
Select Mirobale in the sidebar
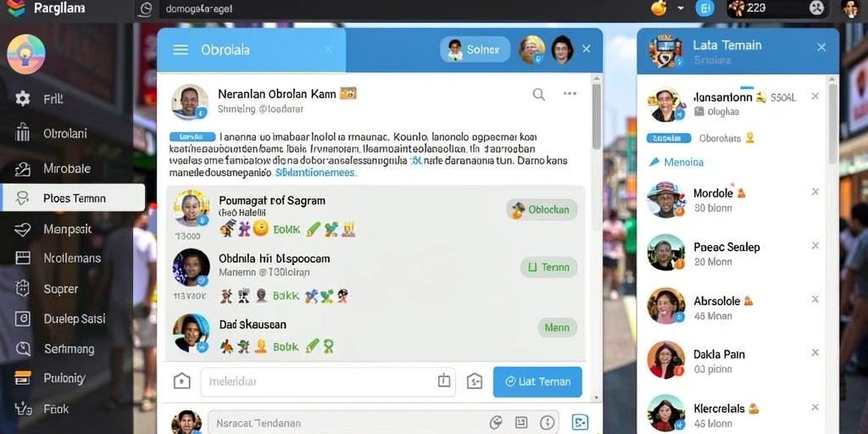pyautogui.click(x=66, y=169)
